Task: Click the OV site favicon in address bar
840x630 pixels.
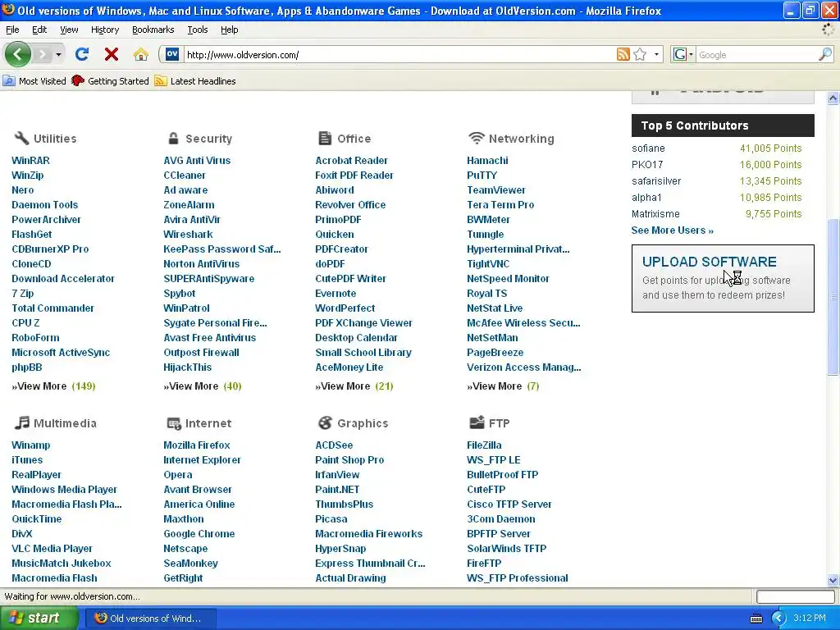Action: coord(172,54)
